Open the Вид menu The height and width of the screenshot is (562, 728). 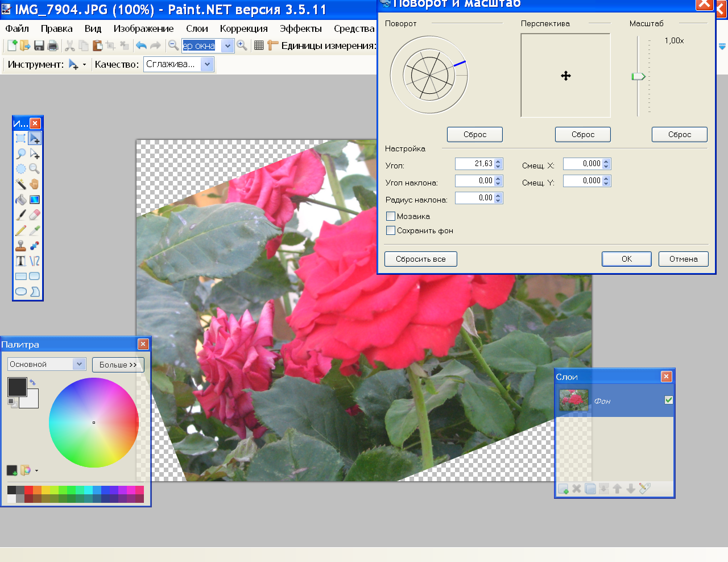pos(93,28)
